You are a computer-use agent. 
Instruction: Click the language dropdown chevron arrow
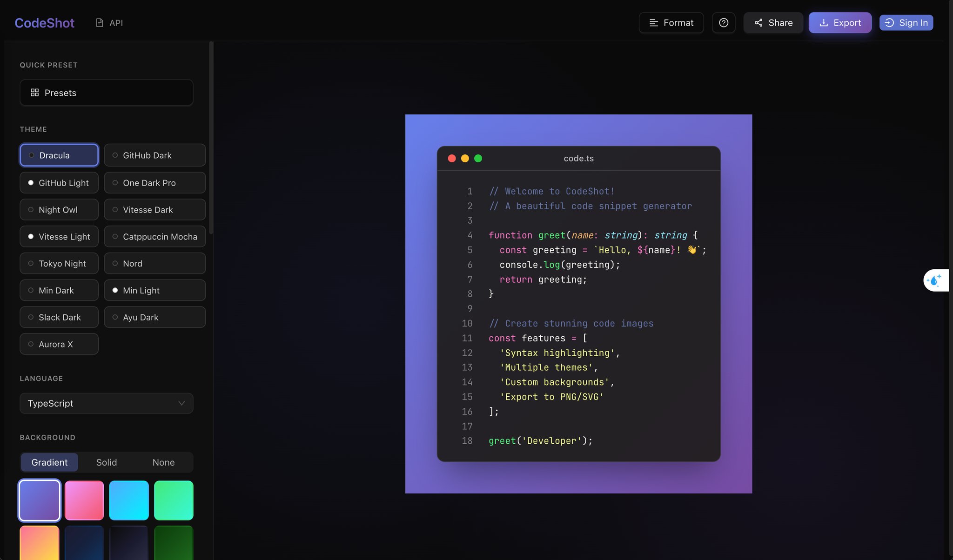pyautogui.click(x=181, y=403)
